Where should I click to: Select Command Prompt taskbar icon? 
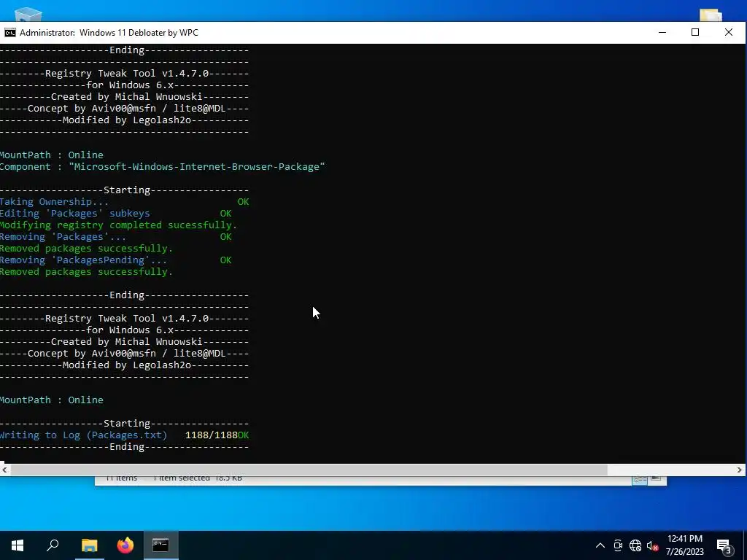point(161,545)
